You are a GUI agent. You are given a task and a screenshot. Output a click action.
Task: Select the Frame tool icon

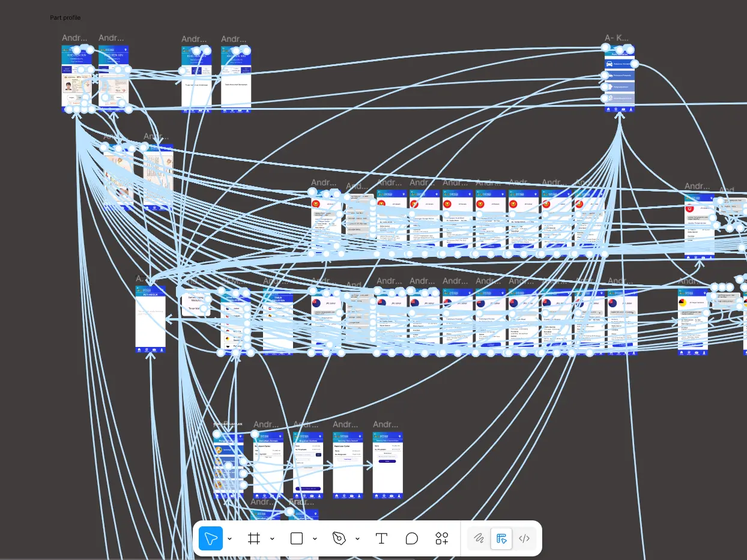[254, 538]
